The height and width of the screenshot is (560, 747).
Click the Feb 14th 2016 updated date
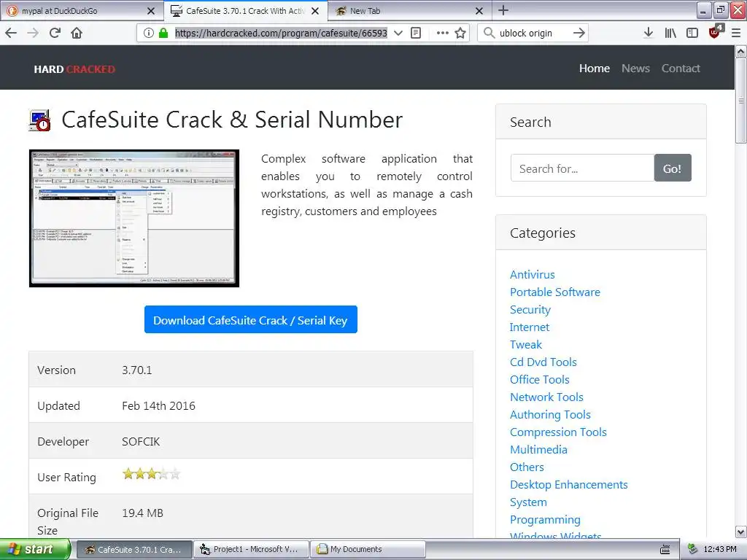click(158, 405)
